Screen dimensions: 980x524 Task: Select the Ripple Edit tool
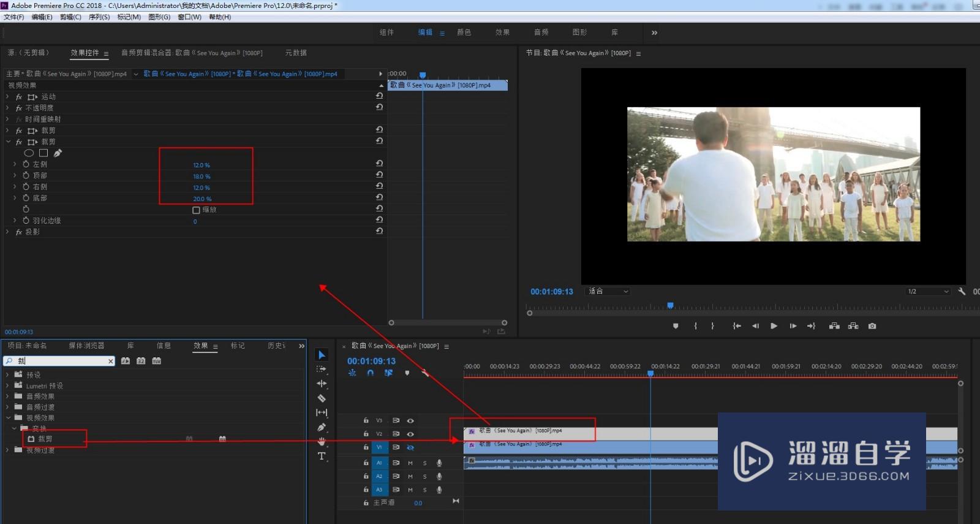click(x=322, y=384)
